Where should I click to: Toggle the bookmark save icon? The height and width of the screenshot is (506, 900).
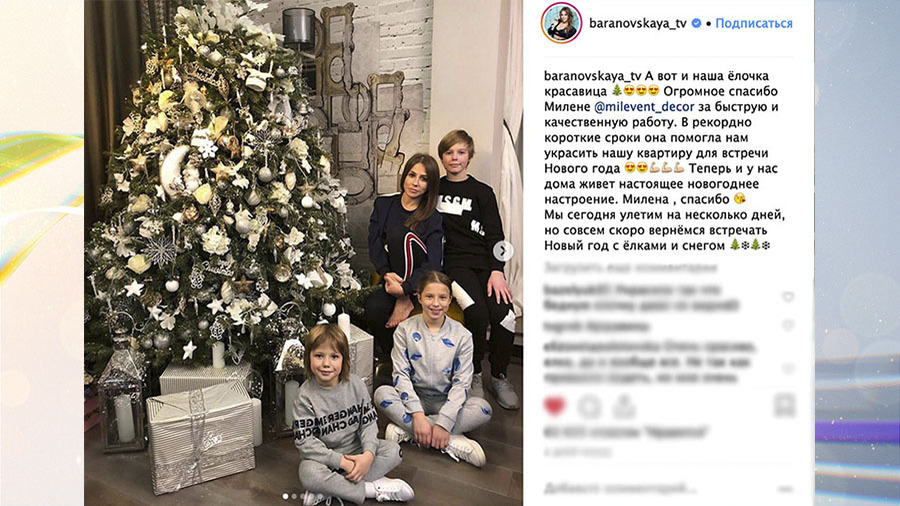click(x=784, y=405)
